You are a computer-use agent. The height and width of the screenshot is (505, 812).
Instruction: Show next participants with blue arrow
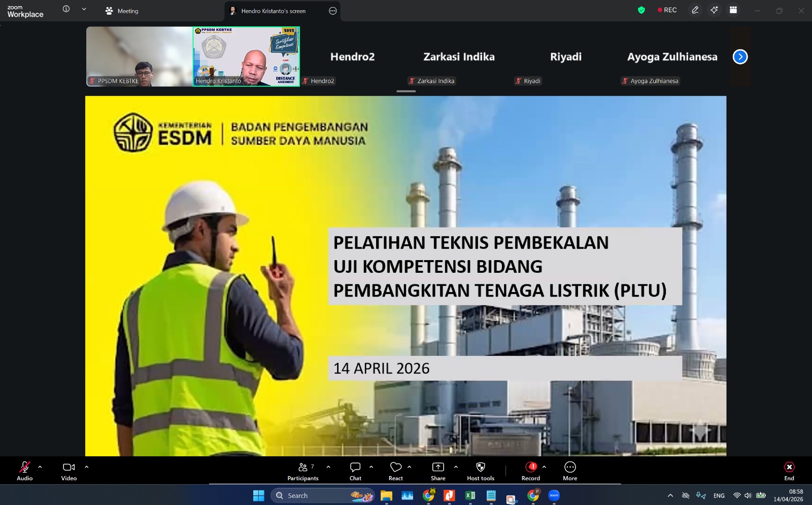point(740,57)
